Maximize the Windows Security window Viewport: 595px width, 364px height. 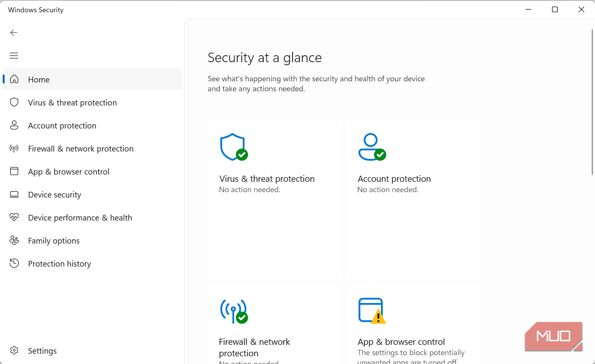[555, 10]
